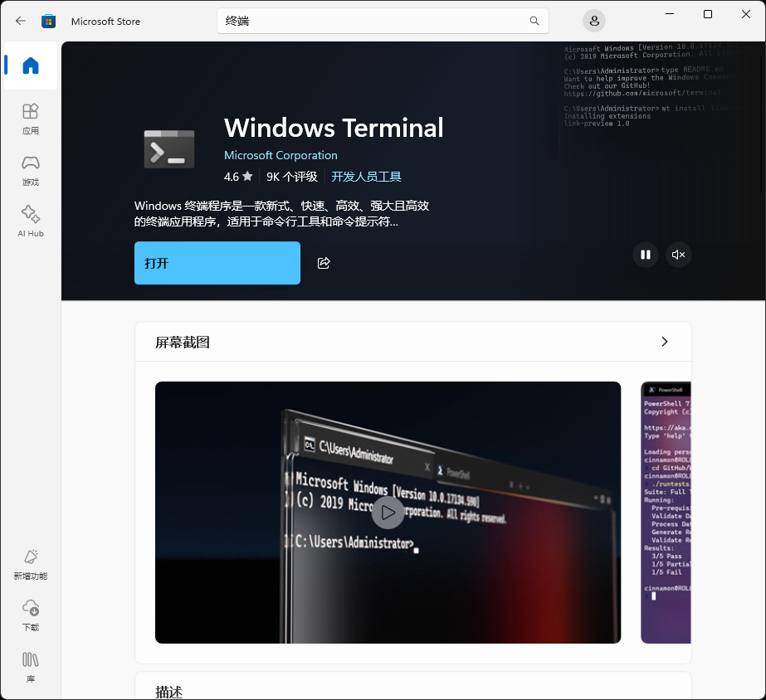Image resolution: width=766 pixels, height=700 pixels.
Task: Play the screenshot preview video
Action: pos(388,513)
